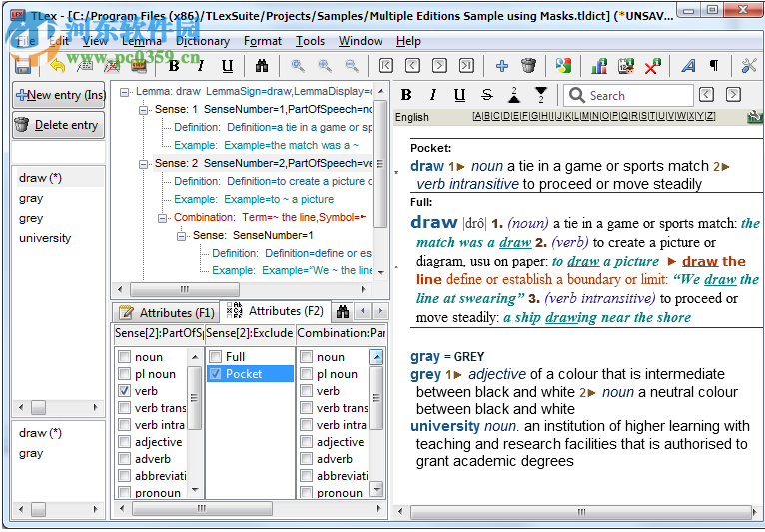Collapse the red Combination tree node
Screen dimensions: 765x532
(162, 217)
